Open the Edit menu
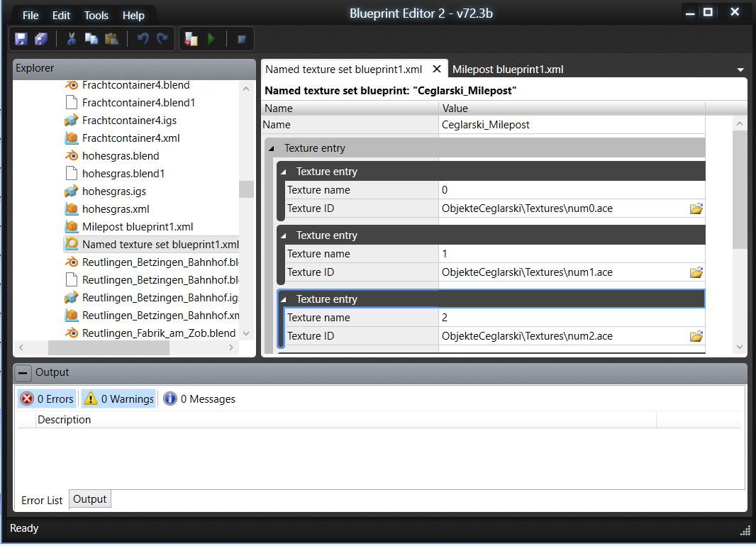The height and width of the screenshot is (546, 756). [61, 16]
